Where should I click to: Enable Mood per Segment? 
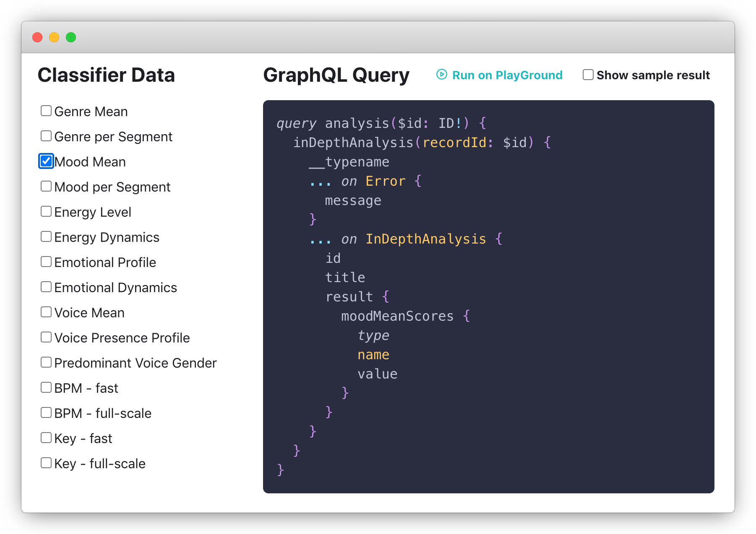tap(46, 186)
